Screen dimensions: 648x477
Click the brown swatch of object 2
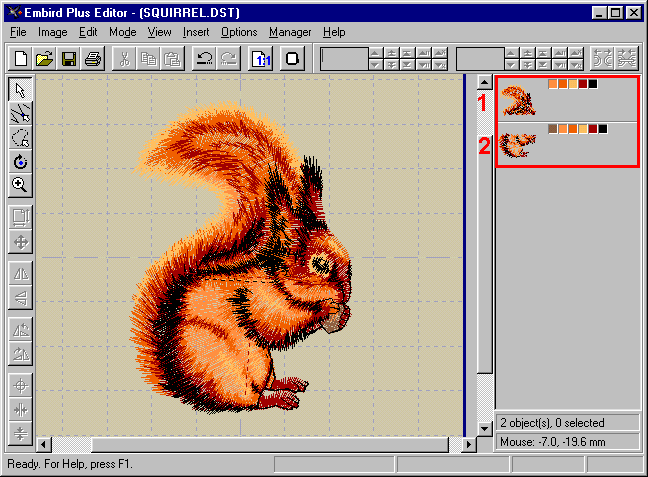(553, 129)
